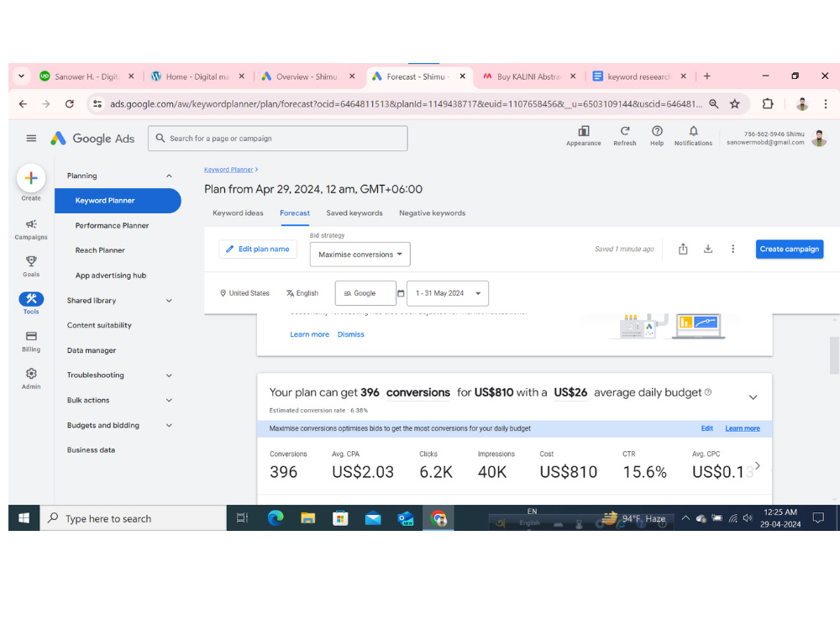Open Data manager

(x=91, y=350)
